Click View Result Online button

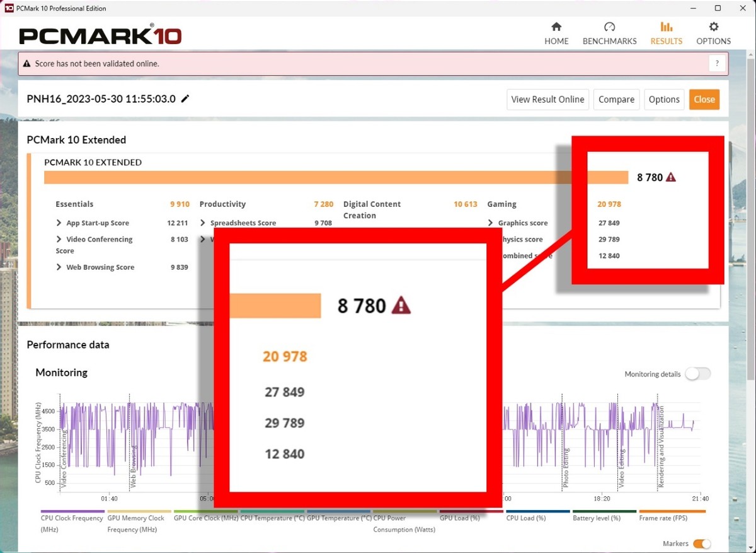pos(547,99)
